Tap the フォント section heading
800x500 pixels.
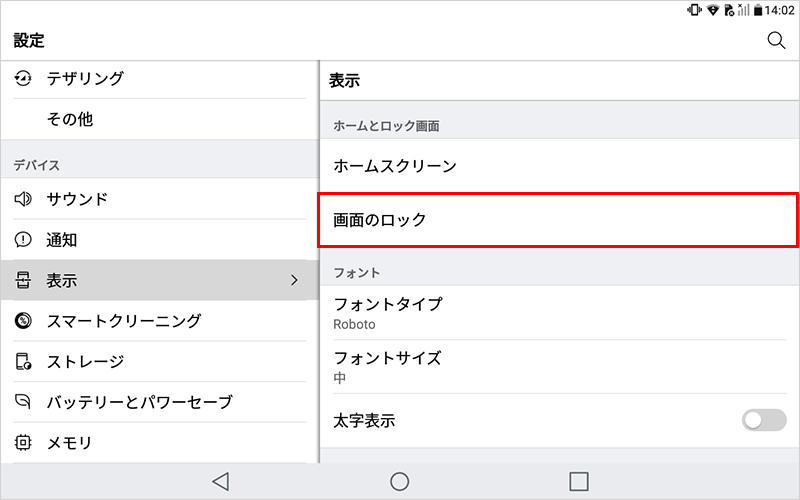(x=357, y=272)
